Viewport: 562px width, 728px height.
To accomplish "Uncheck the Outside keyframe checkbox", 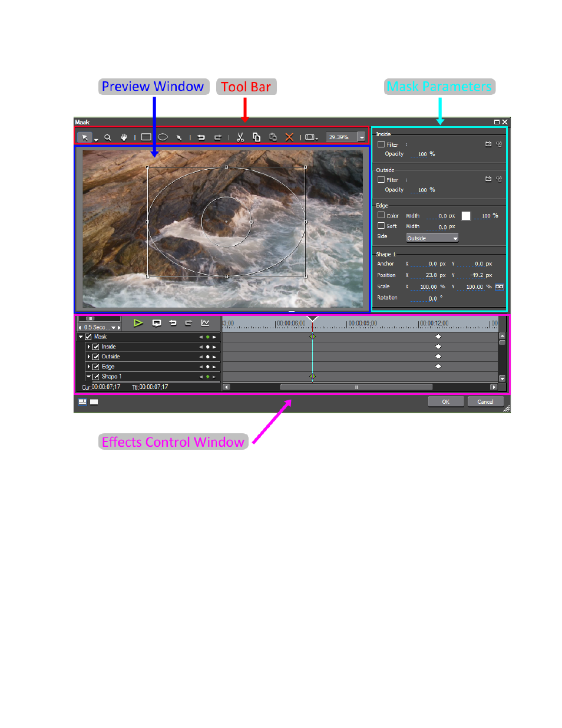I will (96, 357).
